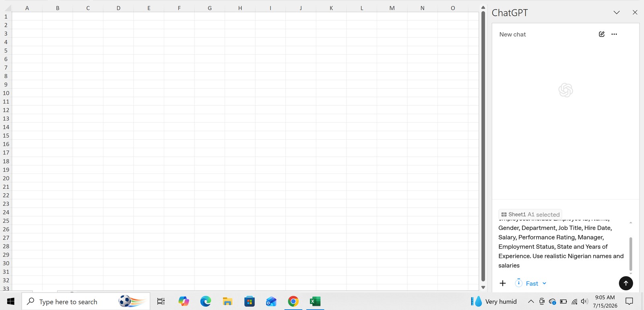This screenshot has height=310, width=644.
Task: Open the 9:05 AM clock and calendar
Action: (x=605, y=301)
